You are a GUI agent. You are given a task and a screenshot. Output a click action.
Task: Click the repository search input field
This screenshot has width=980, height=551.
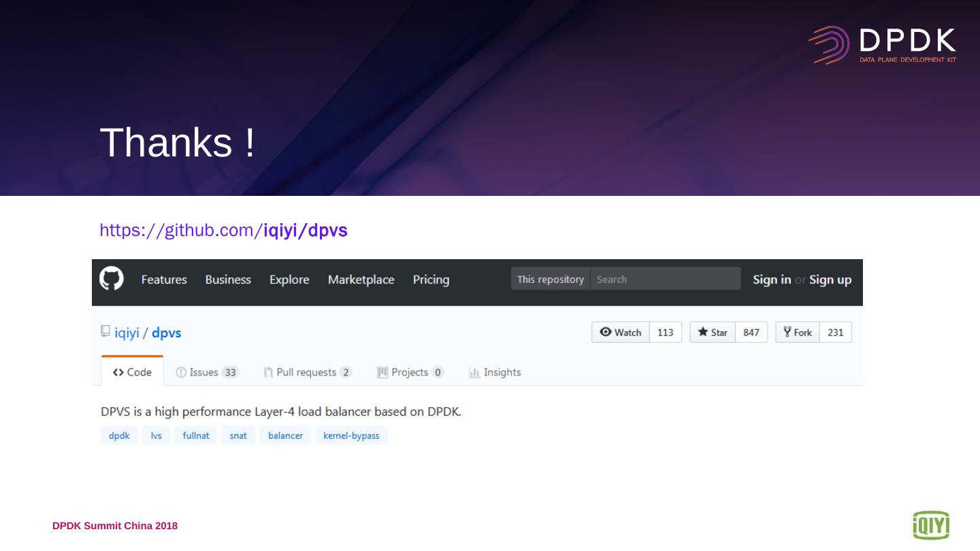click(x=665, y=279)
